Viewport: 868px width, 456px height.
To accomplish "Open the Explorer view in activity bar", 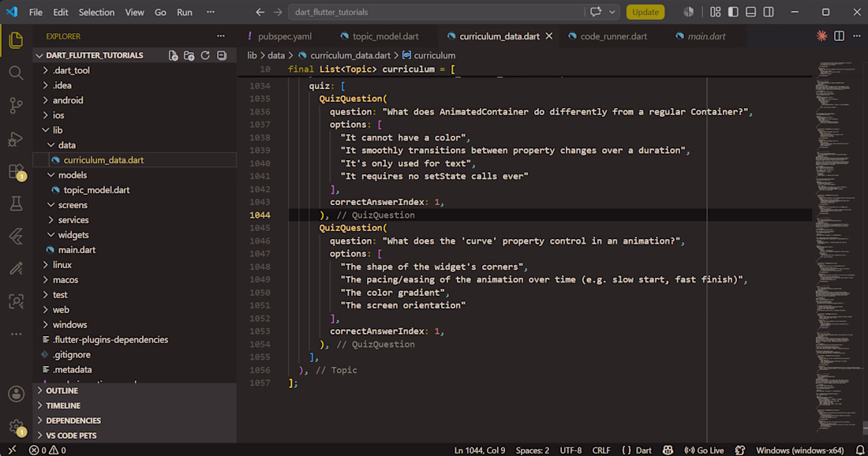I will 16,40.
